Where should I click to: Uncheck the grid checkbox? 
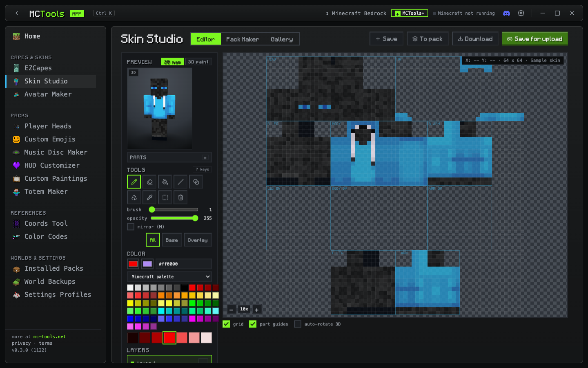tap(226, 324)
